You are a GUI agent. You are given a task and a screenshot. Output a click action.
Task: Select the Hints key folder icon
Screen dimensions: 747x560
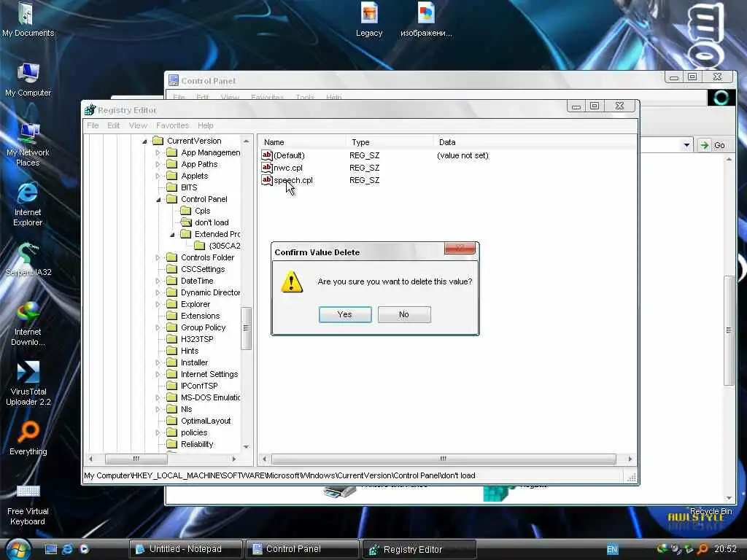[171, 351]
